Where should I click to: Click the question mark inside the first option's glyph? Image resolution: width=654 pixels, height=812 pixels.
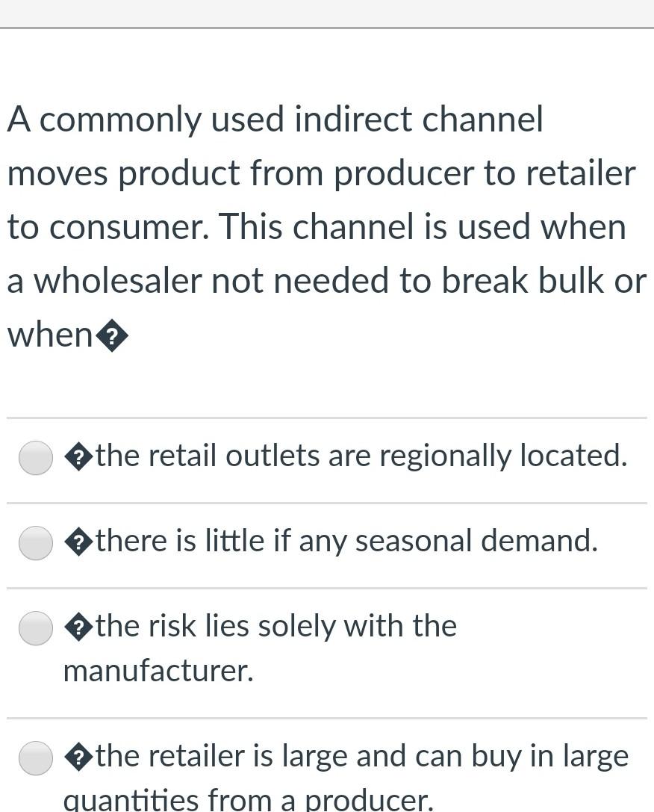(x=78, y=457)
